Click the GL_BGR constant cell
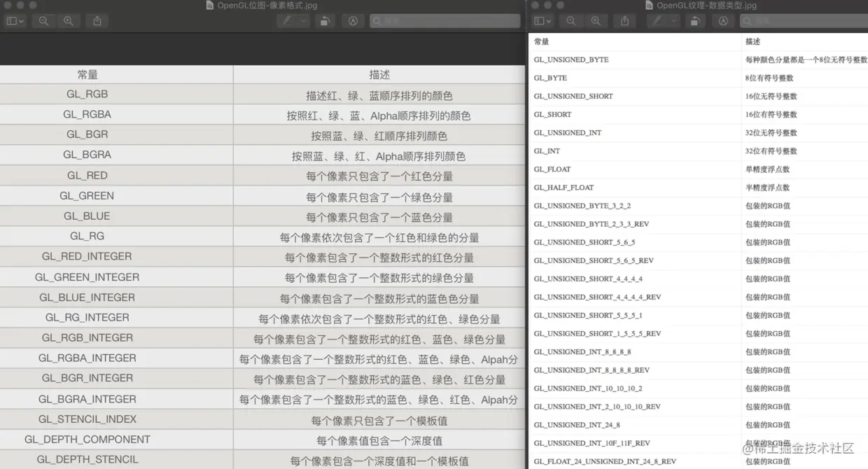This screenshot has height=469, width=868. tap(87, 134)
